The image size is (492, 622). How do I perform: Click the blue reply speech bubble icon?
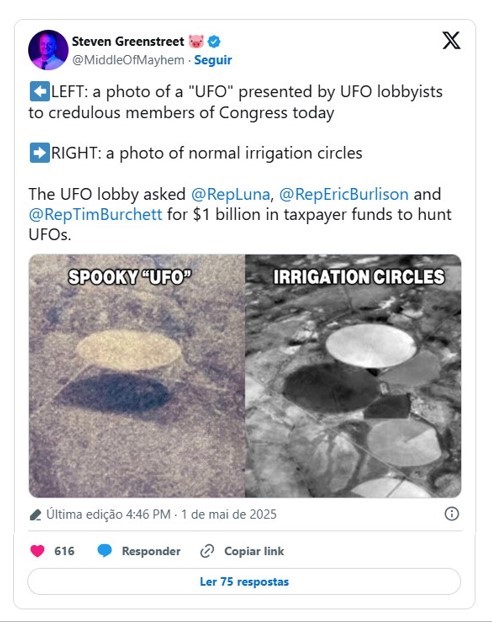coord(105,551)
